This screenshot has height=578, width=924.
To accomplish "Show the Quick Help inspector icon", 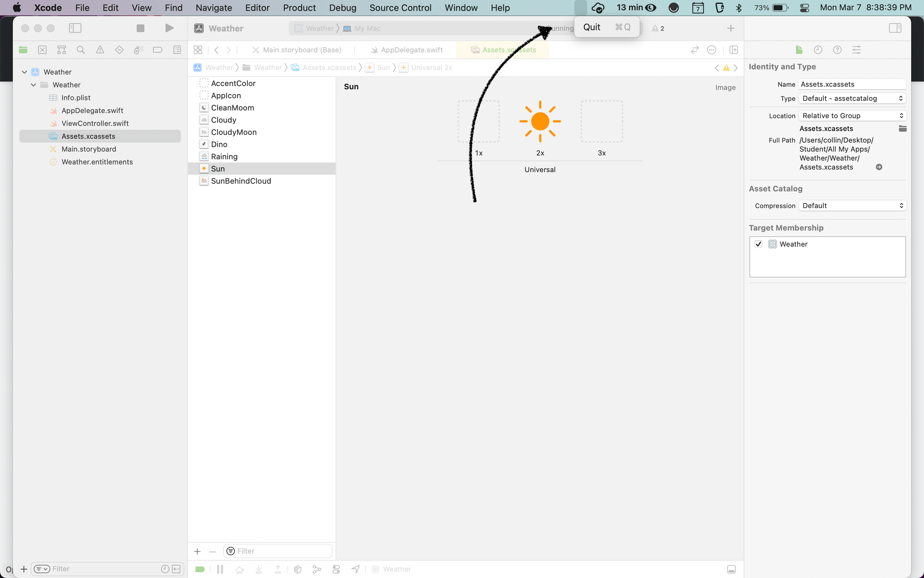I will coord(837,50).
